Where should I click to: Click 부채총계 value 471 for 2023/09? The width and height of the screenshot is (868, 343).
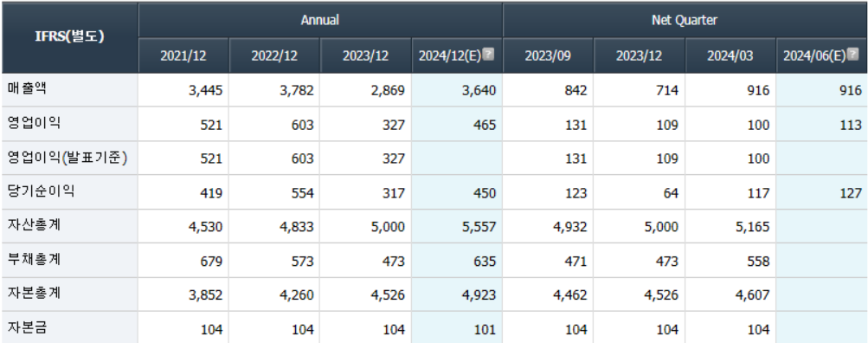pyautogui.click(x=577, y=262)
